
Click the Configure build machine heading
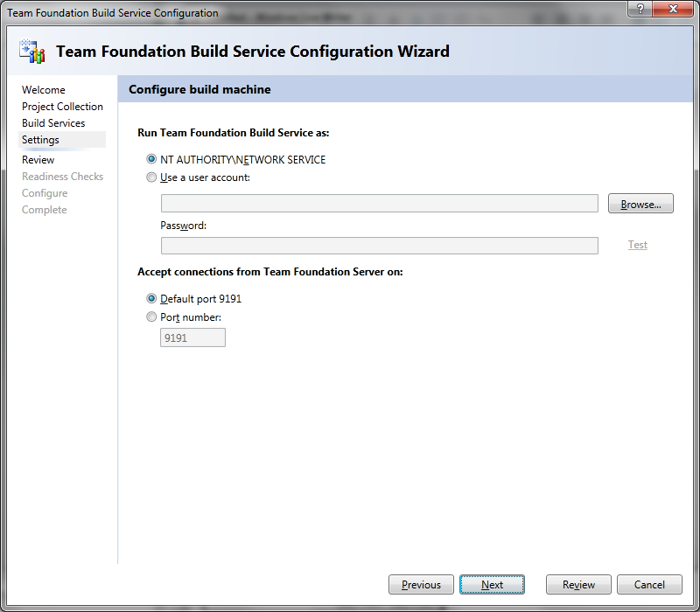pyautogui.click(x=199, y=89)
